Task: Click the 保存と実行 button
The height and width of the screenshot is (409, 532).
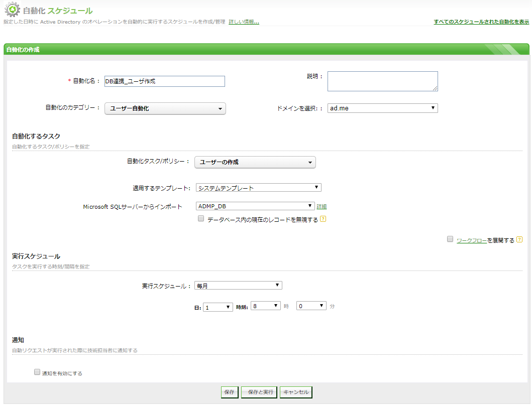Action: tap(259, 392)
